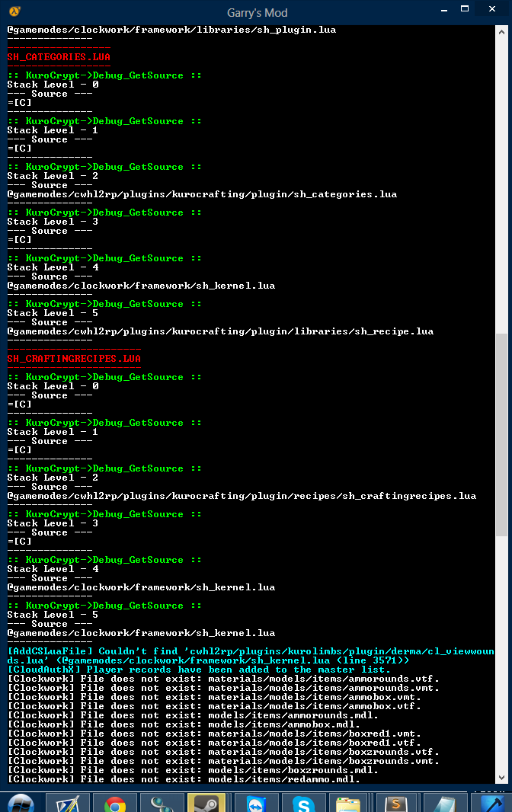
Task: Click the missing ammobox.vmt line
Action: coord(214,697)
